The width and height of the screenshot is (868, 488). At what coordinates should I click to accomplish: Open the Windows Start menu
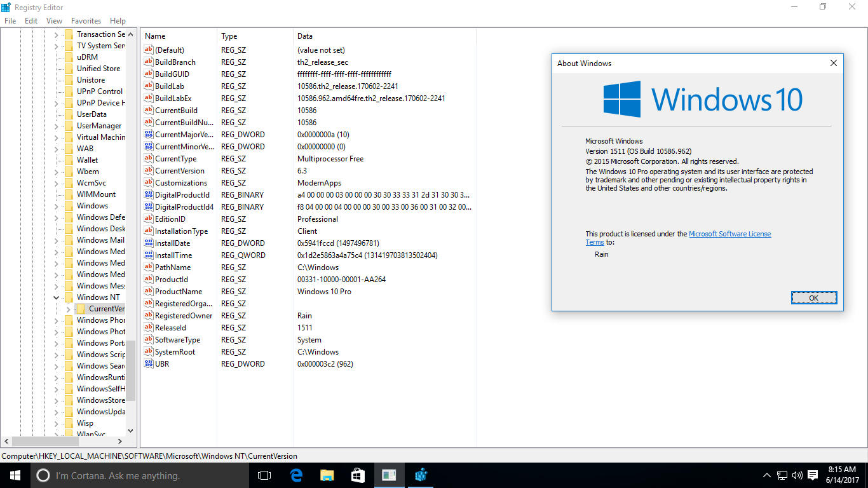tap(15, 475)
